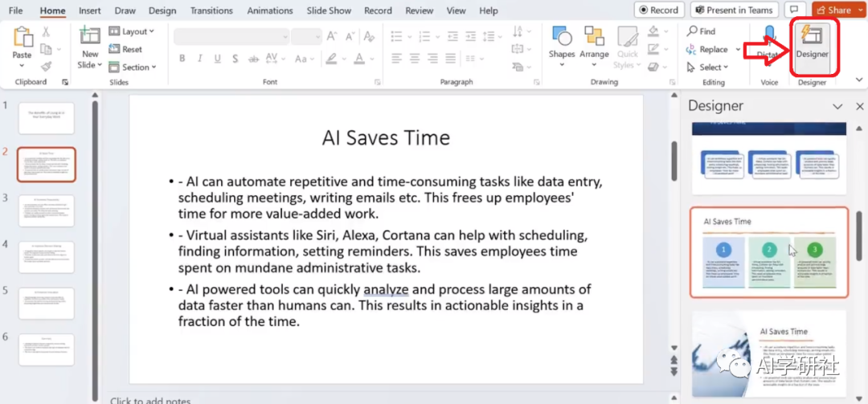
Task: Switch to the Design tab
Action: coord(162,10)
